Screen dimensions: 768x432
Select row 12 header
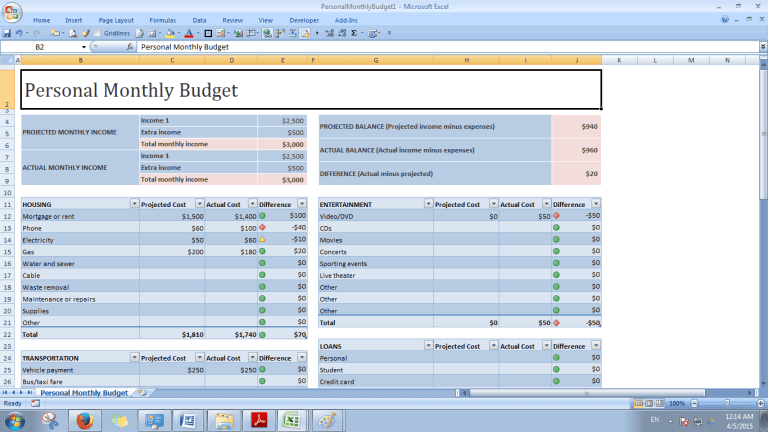[7, 216]
